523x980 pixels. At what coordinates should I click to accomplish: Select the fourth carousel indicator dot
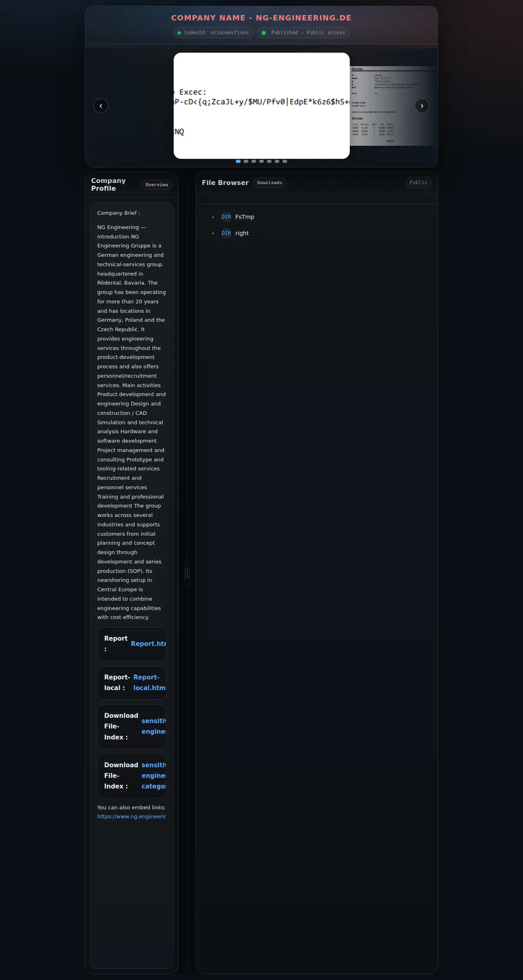pyautogui.click(x=261, y=161)
